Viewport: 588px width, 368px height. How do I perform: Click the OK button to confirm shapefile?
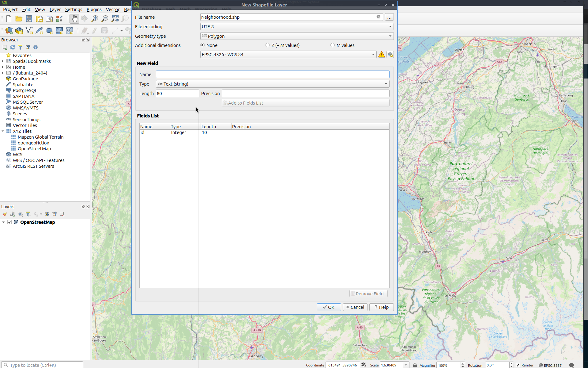(x=329, y=307)
